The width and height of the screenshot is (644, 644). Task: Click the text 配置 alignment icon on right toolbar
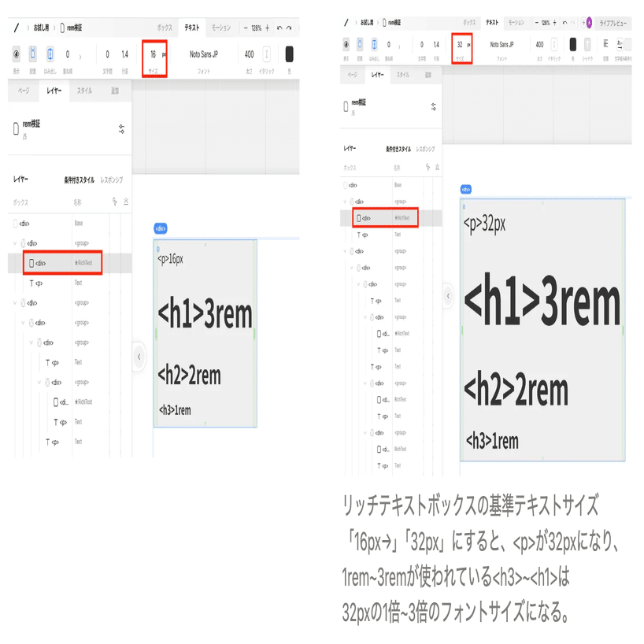click(x=605, y=46)
